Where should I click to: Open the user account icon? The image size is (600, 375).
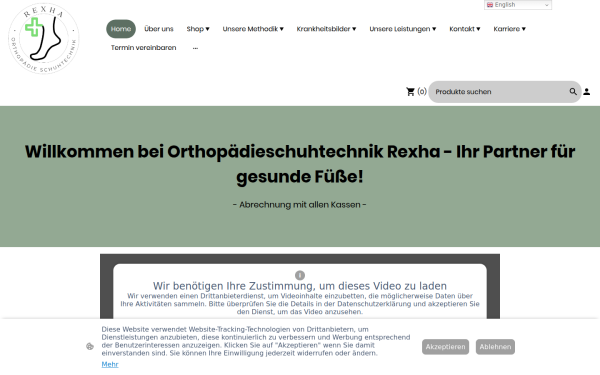(587, 92)
